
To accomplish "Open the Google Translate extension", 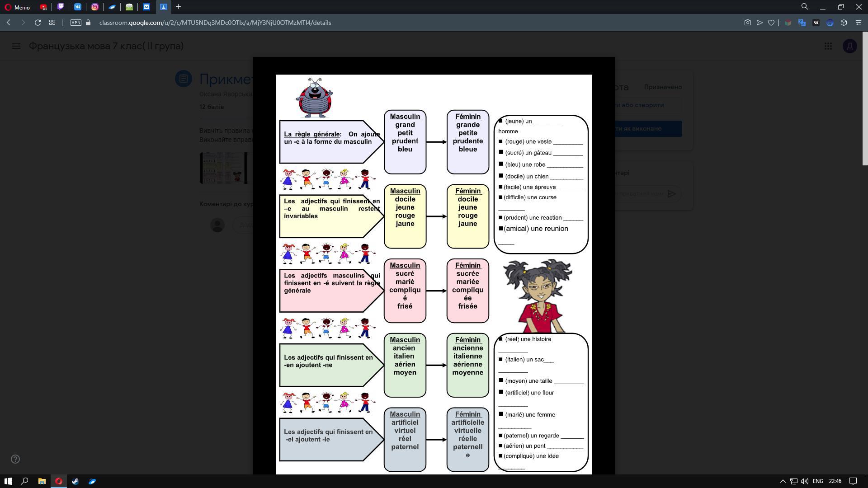I will pos(802,23).
